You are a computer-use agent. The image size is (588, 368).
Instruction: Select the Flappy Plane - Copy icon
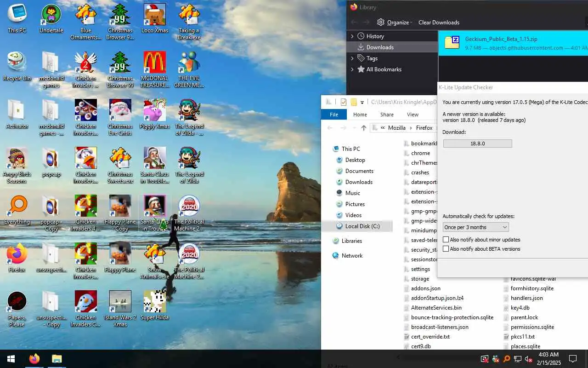(120, 213)
